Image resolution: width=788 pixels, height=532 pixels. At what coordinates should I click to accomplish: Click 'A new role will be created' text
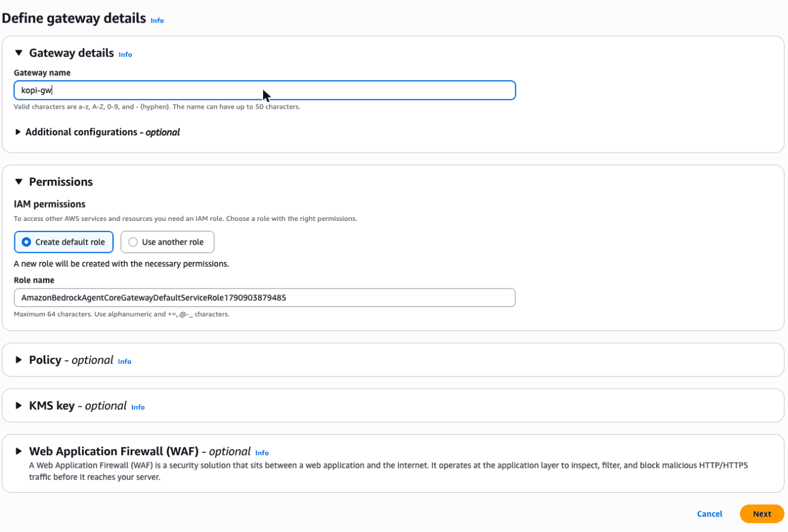pos(122,263)
